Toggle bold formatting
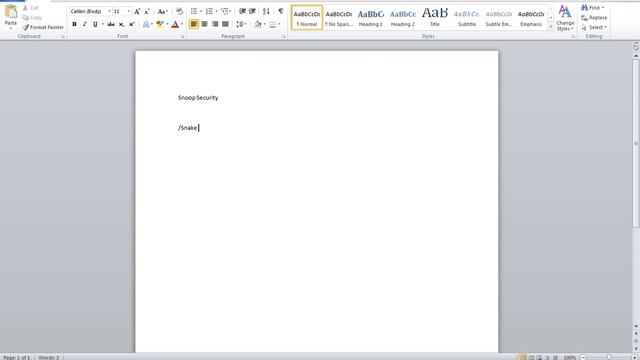The height and width of the screenshot is (360, 640). click(74, 24)
